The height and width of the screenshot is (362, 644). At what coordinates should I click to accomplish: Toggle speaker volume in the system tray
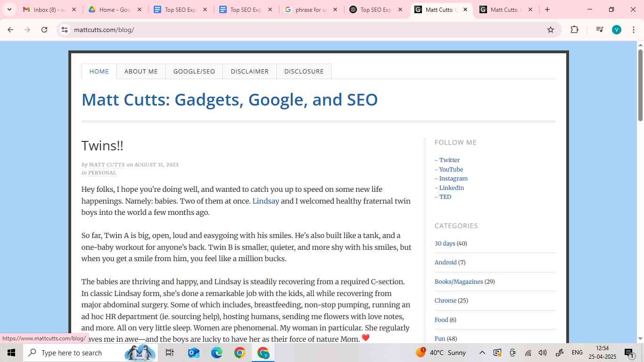click(542, 353)
